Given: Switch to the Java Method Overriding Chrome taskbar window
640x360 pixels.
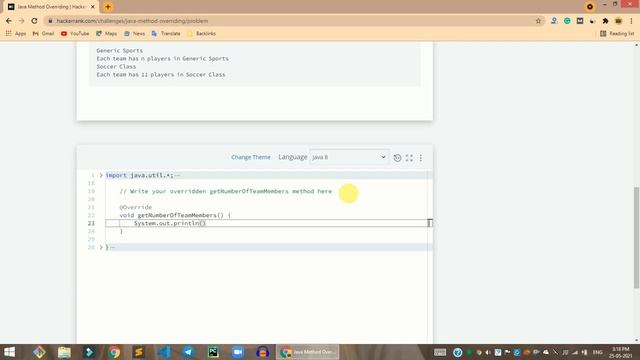Looking at the screenshot, I should (308, 352).
